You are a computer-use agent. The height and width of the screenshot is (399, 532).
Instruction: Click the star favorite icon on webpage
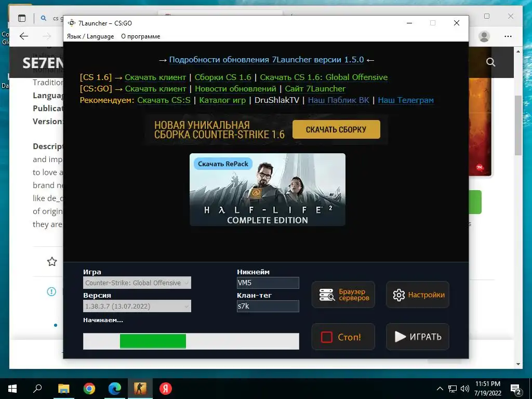click(x=52, y=262)
